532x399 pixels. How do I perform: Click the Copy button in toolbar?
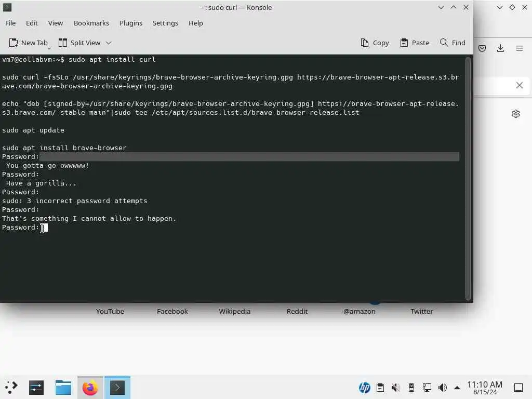pyautogui.click(x=375, y=43)
